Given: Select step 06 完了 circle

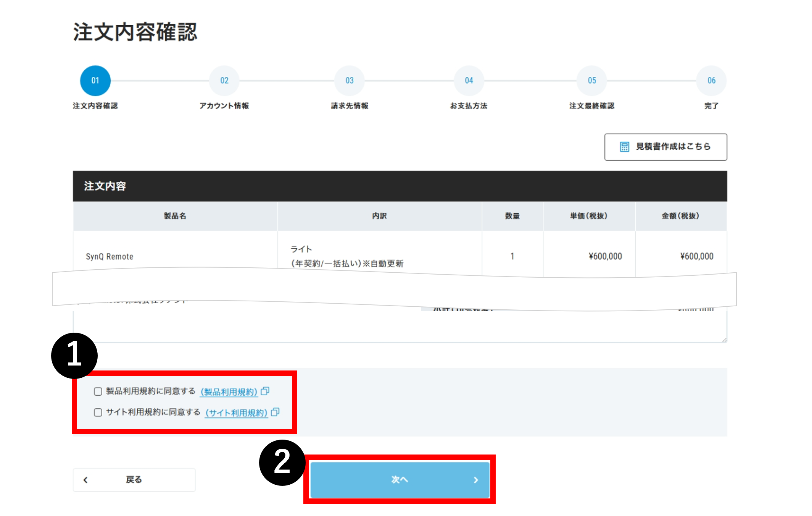Looking at the screenshot, I should [x=711, y=81].
